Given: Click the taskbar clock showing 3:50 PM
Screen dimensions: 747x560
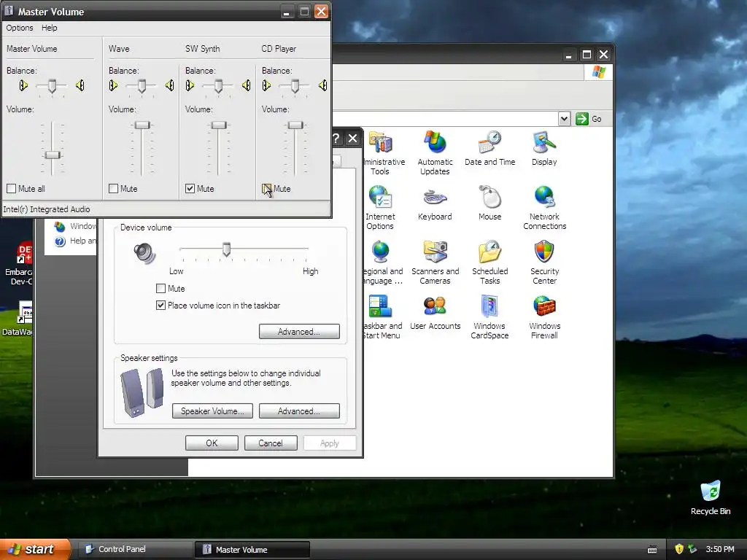Looking at the screenshot, I should pos(720,549).
